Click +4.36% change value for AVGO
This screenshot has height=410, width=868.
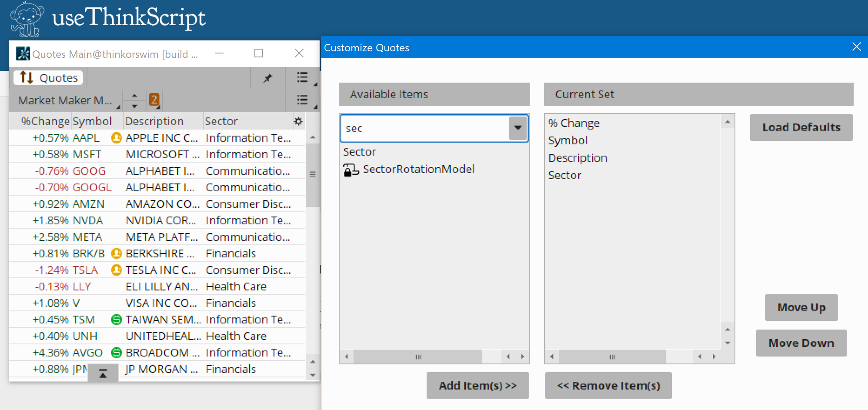tap(51, 353)
